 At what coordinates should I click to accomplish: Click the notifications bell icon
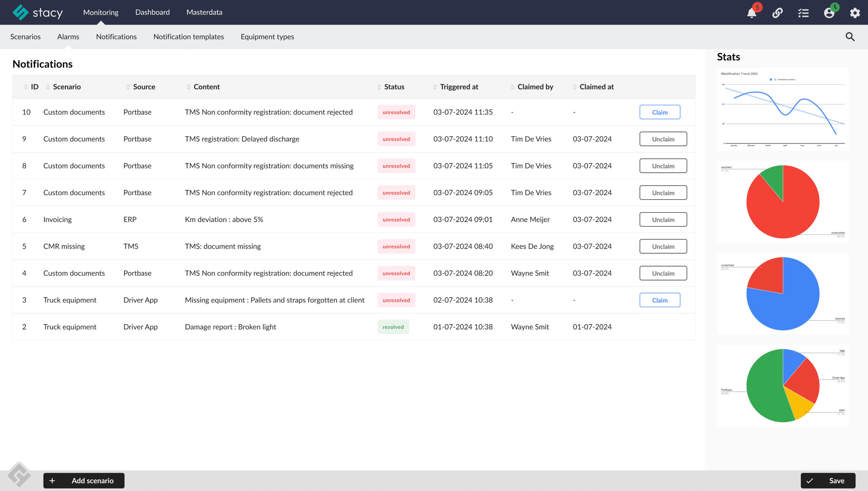pos(752,13)
